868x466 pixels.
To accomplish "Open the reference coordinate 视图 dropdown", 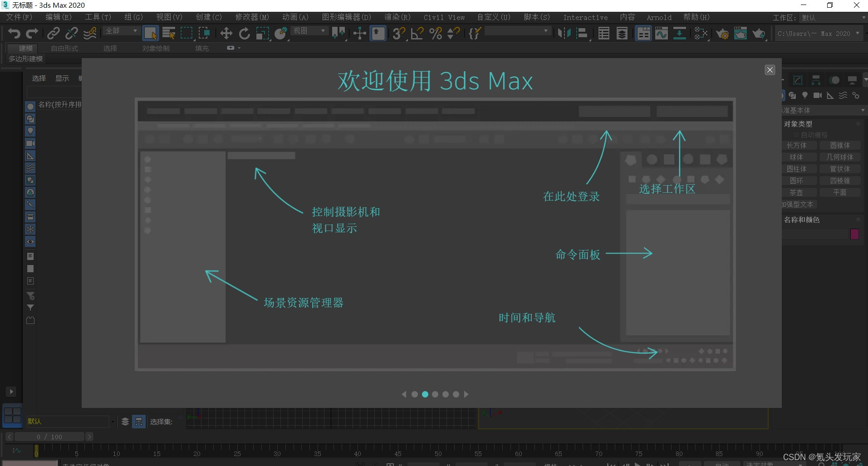I will [309, 30].
